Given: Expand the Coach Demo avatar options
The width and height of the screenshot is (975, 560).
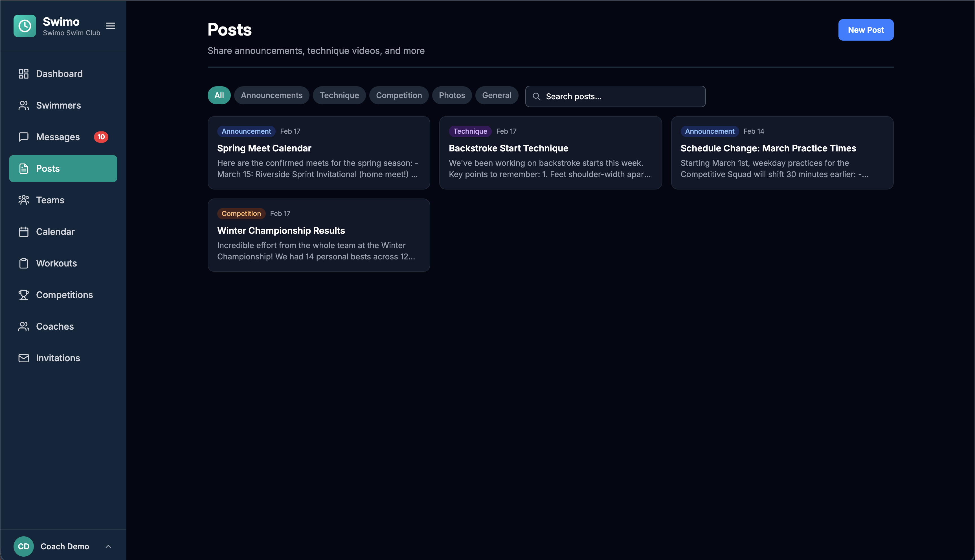Looking at the screenshot, I should (x=23, y=546).
